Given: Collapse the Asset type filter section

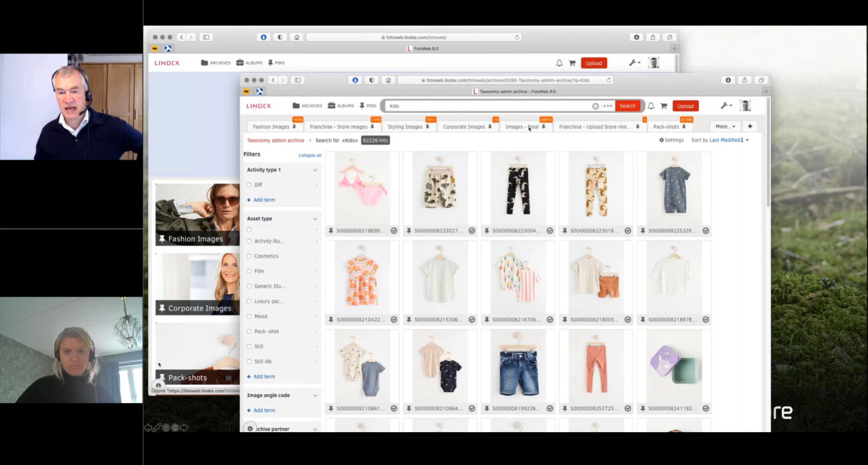Looking at the screenshot, I should (316, 219).
